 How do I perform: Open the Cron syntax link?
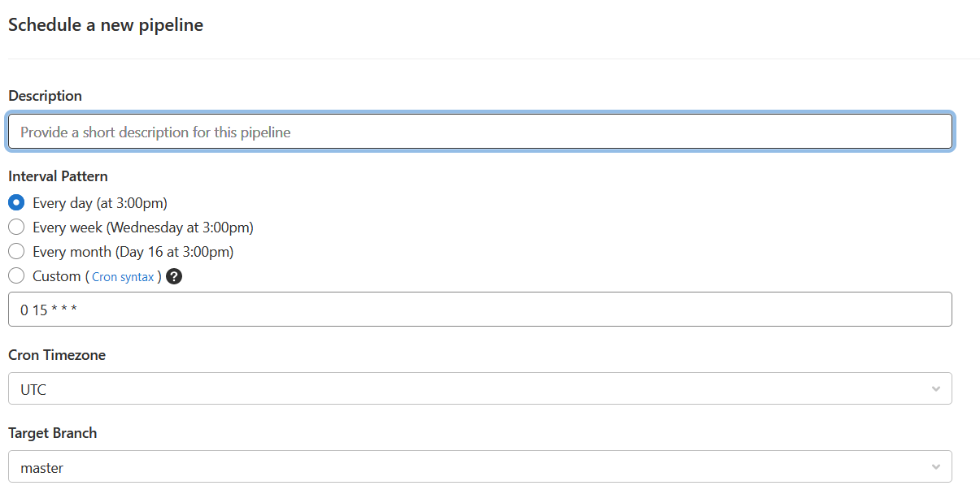(x=123, y=277)
